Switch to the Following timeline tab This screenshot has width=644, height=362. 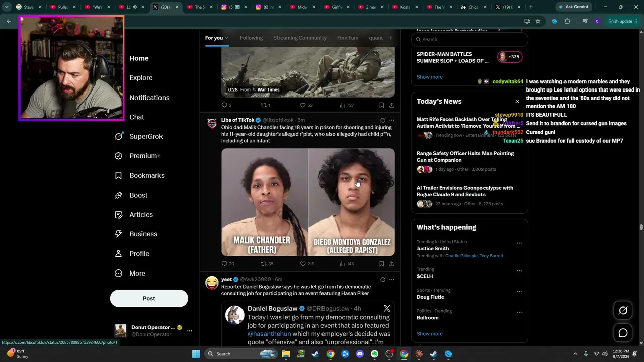click(x=251, y=38)
